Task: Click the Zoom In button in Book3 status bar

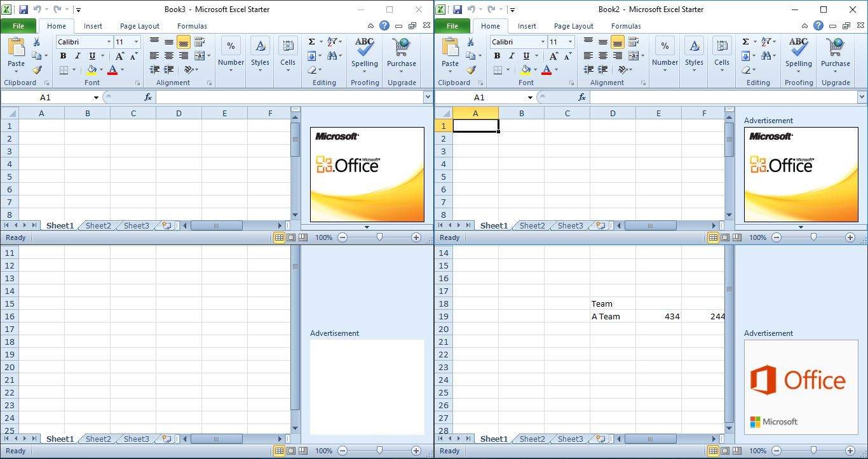Action: (416, 237)
